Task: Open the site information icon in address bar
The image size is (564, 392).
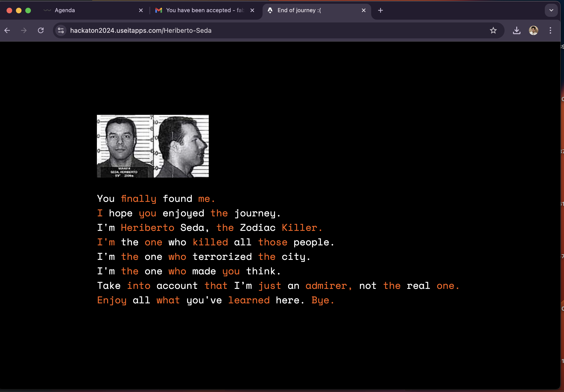Action: (61, 30)
